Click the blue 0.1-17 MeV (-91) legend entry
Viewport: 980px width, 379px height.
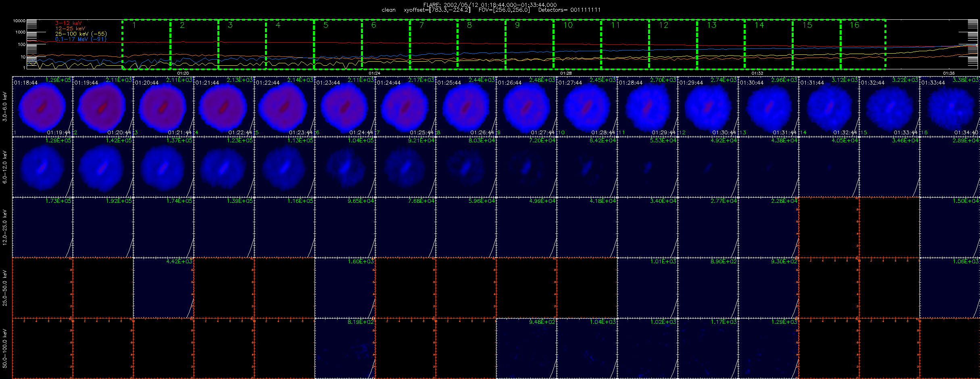pyautogui.click(x=81, y=39)
